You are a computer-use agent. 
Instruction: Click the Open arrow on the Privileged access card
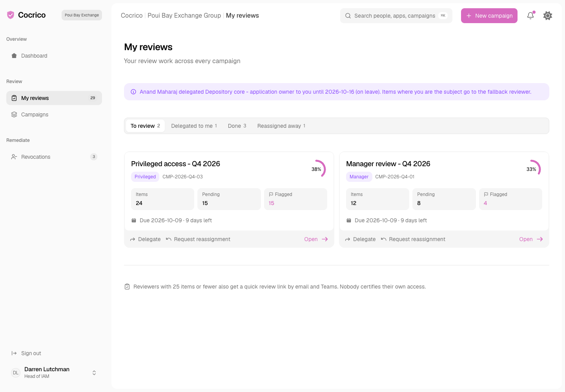click(325, 239)
